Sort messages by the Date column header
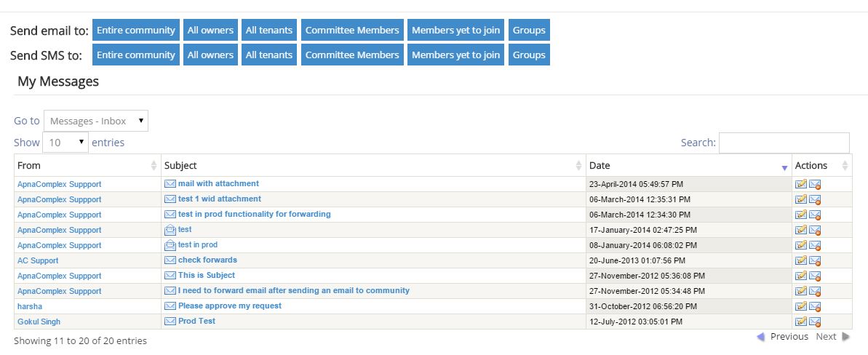 688,166
